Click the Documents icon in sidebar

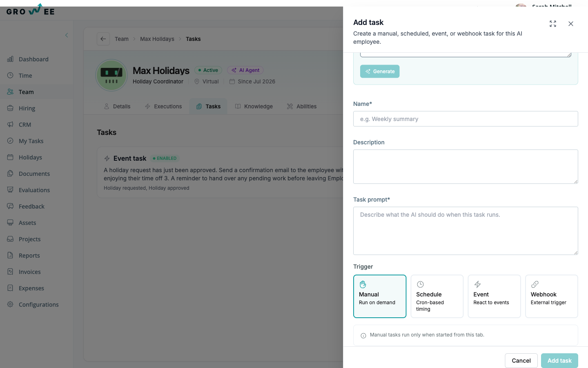coord(10,174)
